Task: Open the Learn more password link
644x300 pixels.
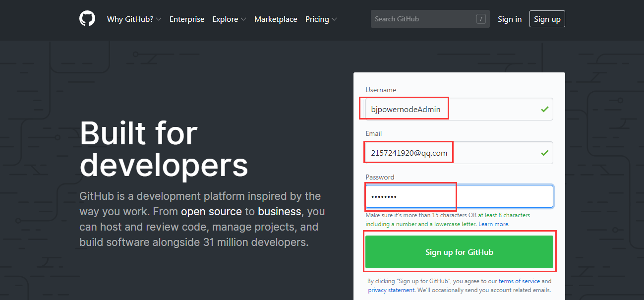Action: coord(494,224)
